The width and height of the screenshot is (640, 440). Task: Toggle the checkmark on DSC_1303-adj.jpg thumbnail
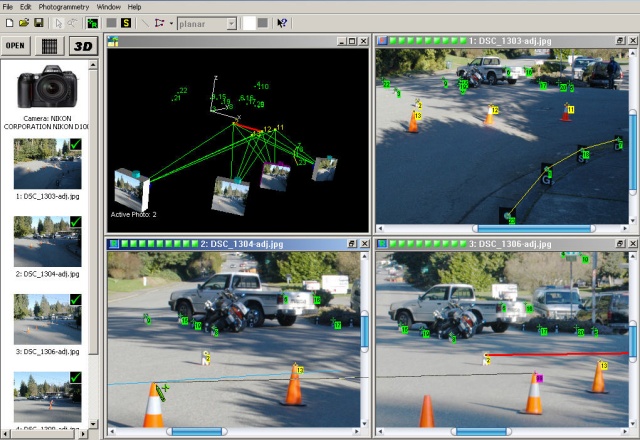[75, 146]
